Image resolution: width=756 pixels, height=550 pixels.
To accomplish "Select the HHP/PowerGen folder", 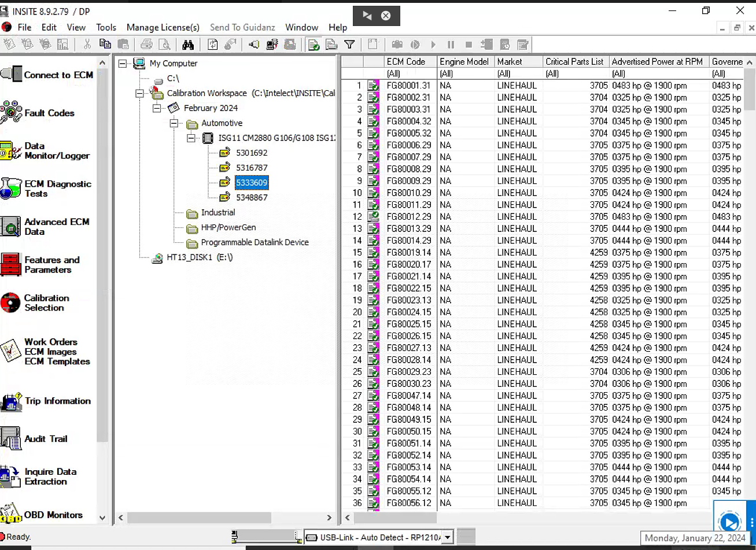I will [x=228, y=227].
